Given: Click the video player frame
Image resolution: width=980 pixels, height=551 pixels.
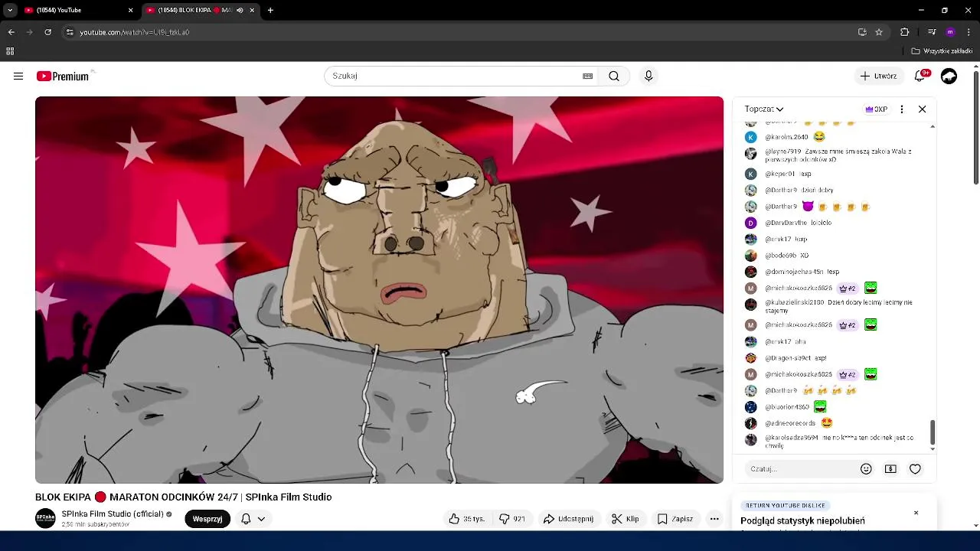Looking at the screenshot, I should (379, 290).
